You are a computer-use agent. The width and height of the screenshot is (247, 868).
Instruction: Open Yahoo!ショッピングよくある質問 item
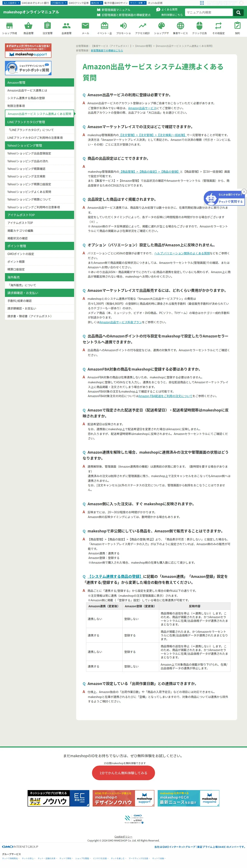point(40,192)
